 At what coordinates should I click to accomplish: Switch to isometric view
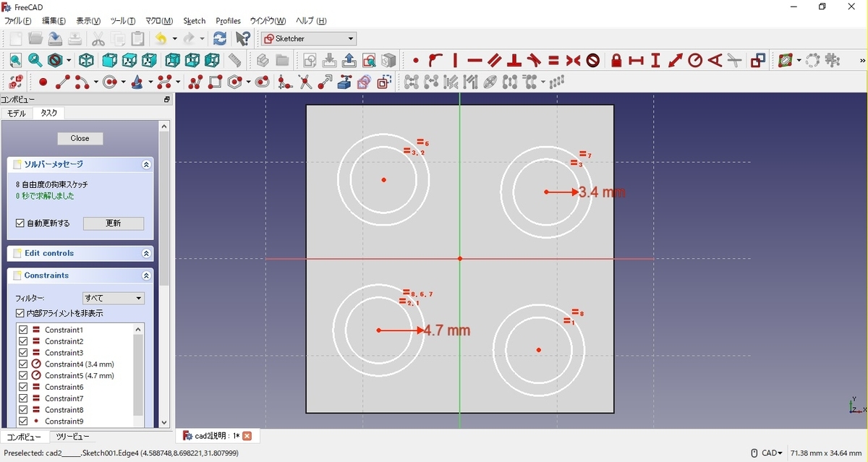pyautogui.click(x=86, y=61)
